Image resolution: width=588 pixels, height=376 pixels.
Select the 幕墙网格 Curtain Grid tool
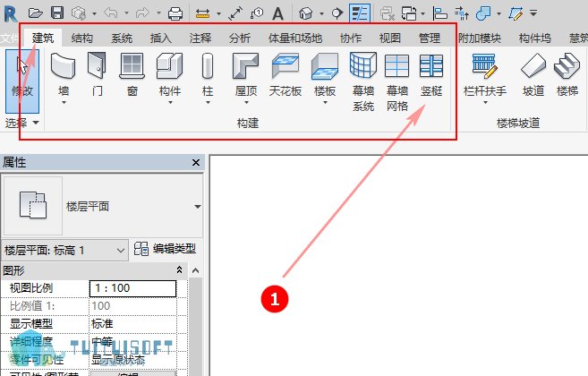397,82
